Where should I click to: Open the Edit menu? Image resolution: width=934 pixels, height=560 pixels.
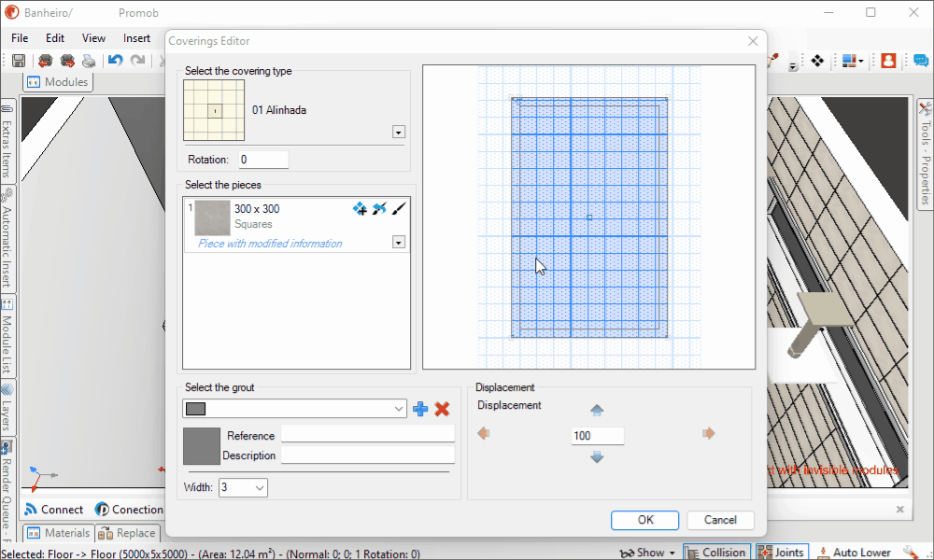(x=55, y=38)
